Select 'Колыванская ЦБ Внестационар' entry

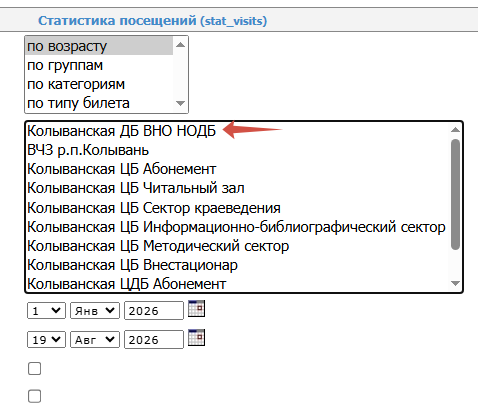[237, 265]
